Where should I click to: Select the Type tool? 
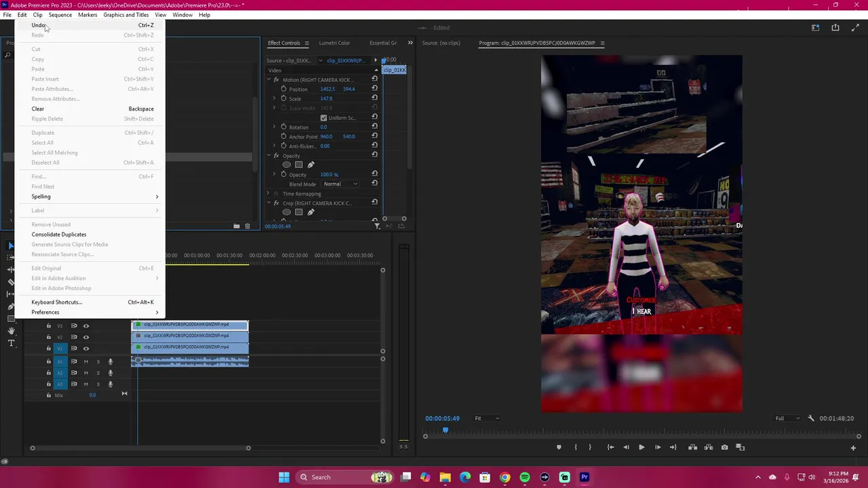(12, 344)
